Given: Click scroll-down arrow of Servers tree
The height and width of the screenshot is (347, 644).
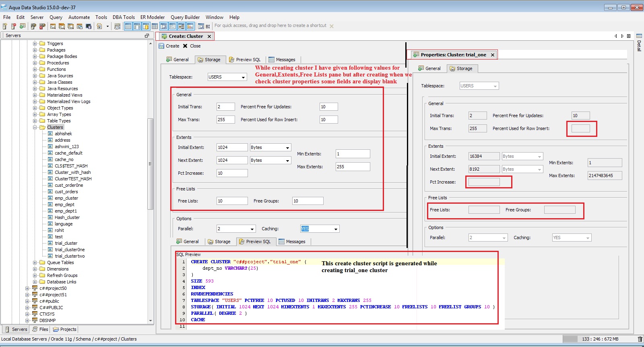Looking at the screenshot, I should point(151,321).
